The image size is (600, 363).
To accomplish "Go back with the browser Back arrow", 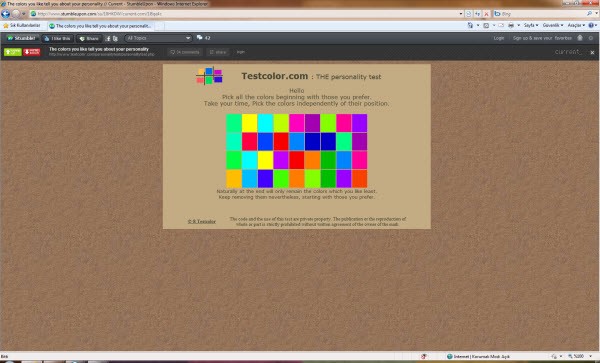I will (5, 14).
